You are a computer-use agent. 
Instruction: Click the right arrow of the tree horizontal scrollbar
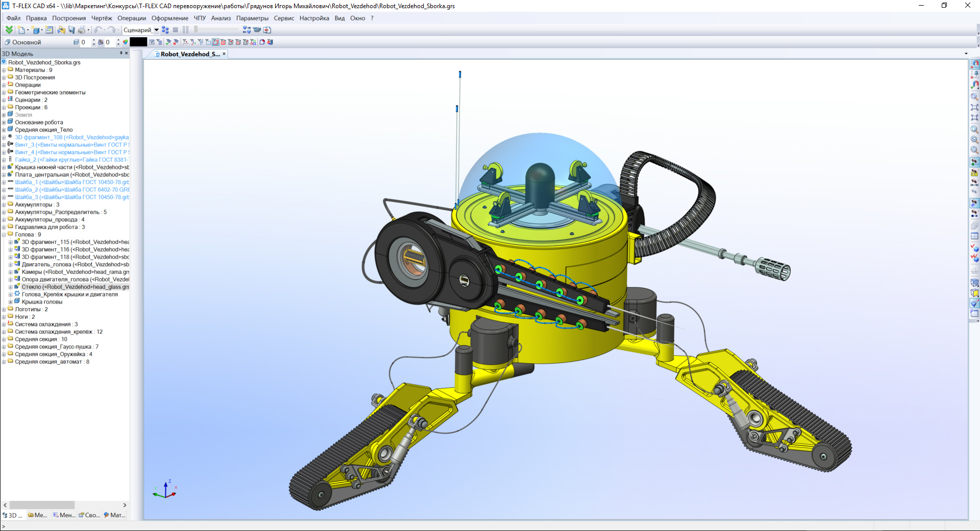coord(125,505)
